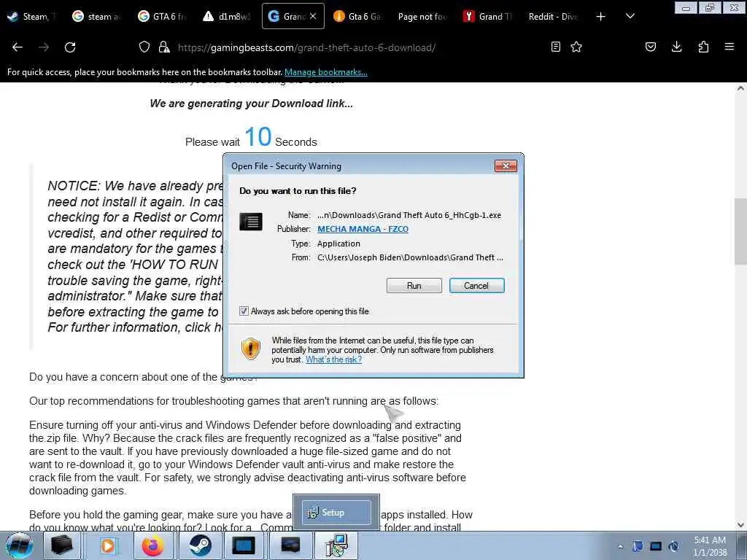Switch to the Reddit tab
This screenshot has width=747, height=560.
pos(553,17)
